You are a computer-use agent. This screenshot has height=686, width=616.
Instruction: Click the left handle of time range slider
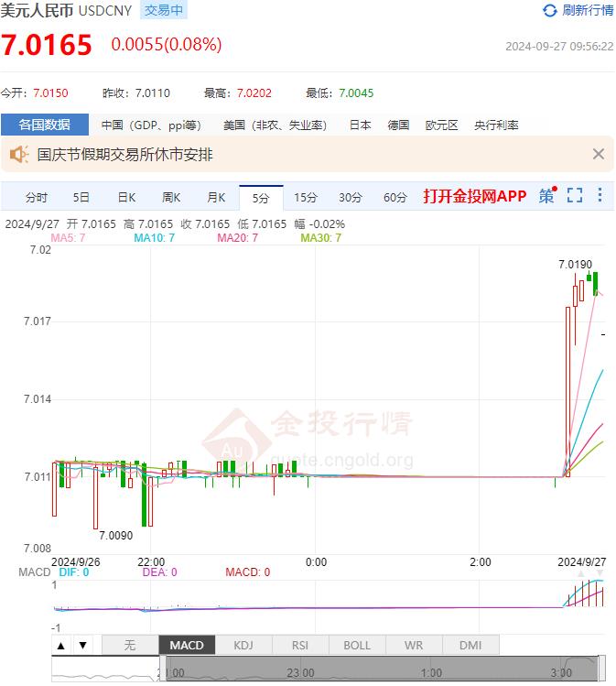coord(163,669)
